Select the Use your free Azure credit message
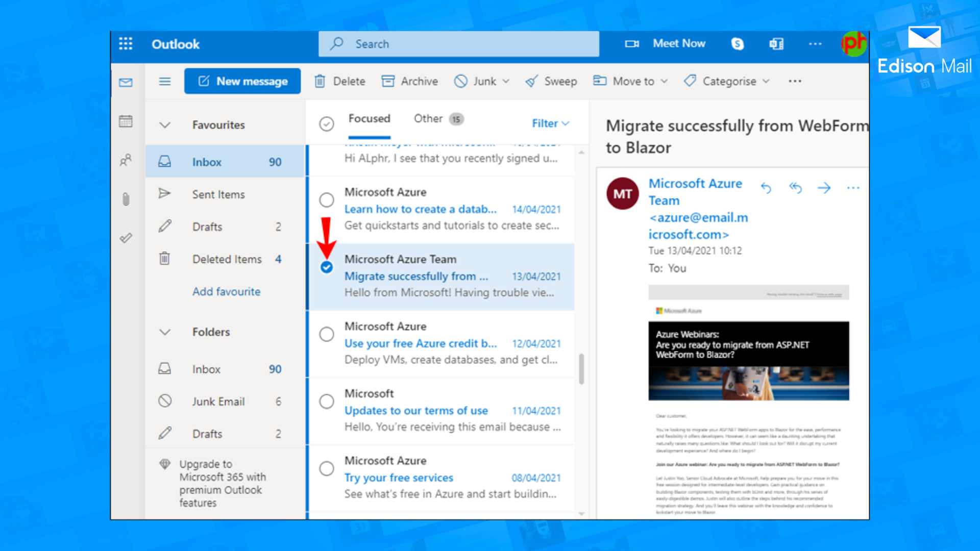 (327, 334)
